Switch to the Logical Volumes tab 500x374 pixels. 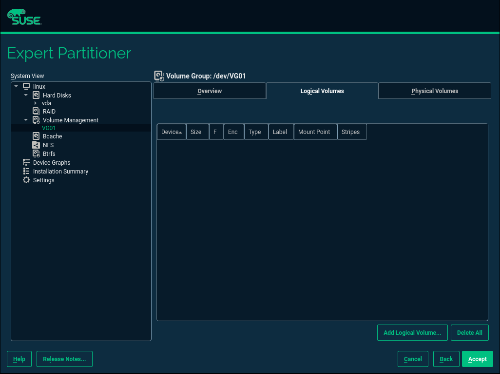(322, 91)
